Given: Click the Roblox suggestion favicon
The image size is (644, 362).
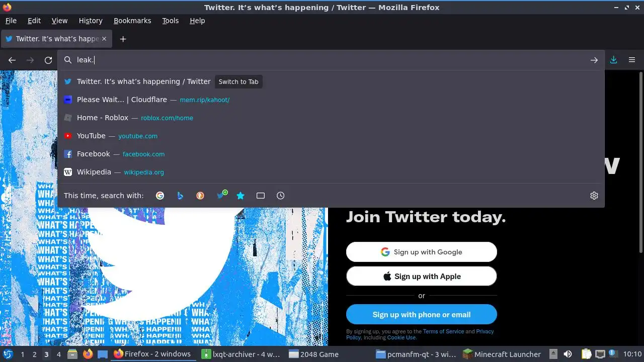Looking at the screenshot, I should 68,118.
